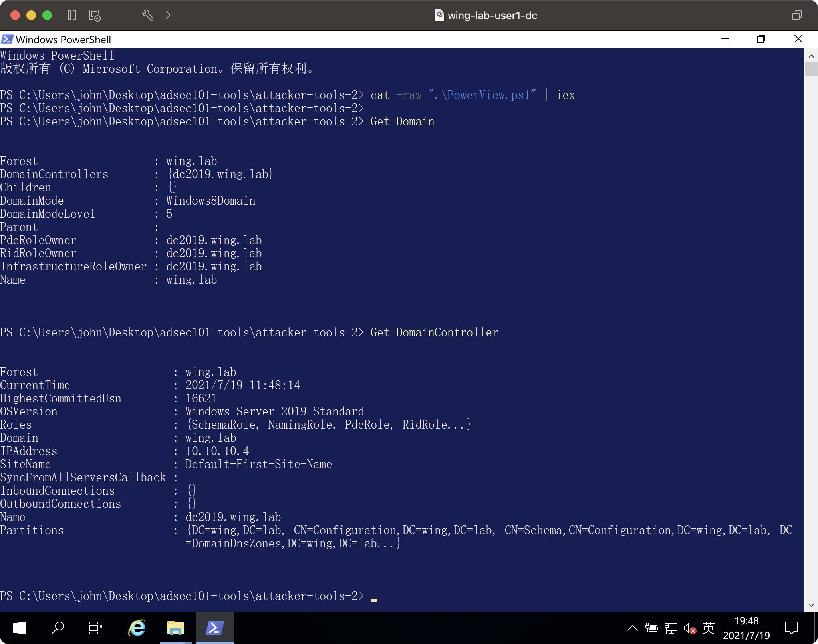Click the Roles value starting with SchemaRole
The image size is (818, 644).
pyautogui.click(x=329, y=425)
